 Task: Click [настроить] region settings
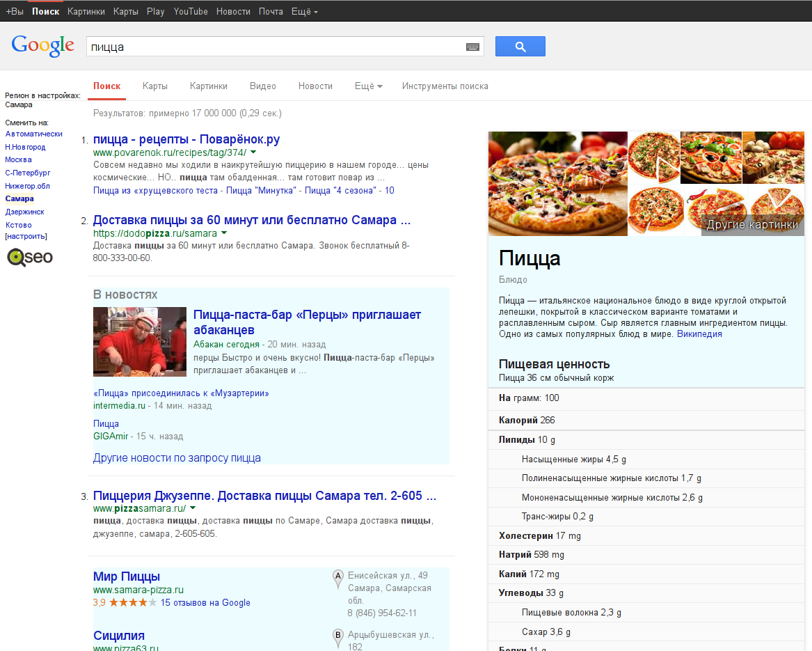click(x=26, y=236)
